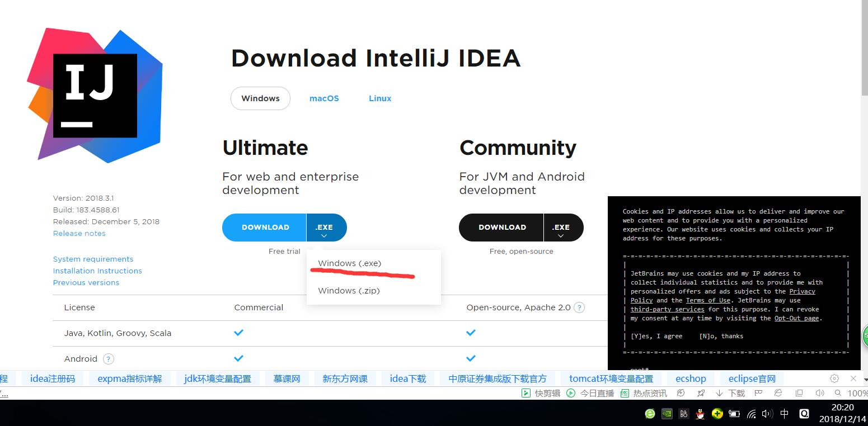The height and width of the screenshot is (426, 868).
Task: Select the Windows tab
Action: click(260, 98)
